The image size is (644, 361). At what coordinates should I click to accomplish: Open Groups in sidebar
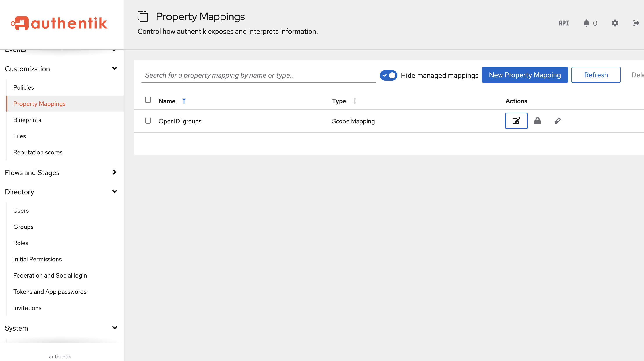(23, 227)
